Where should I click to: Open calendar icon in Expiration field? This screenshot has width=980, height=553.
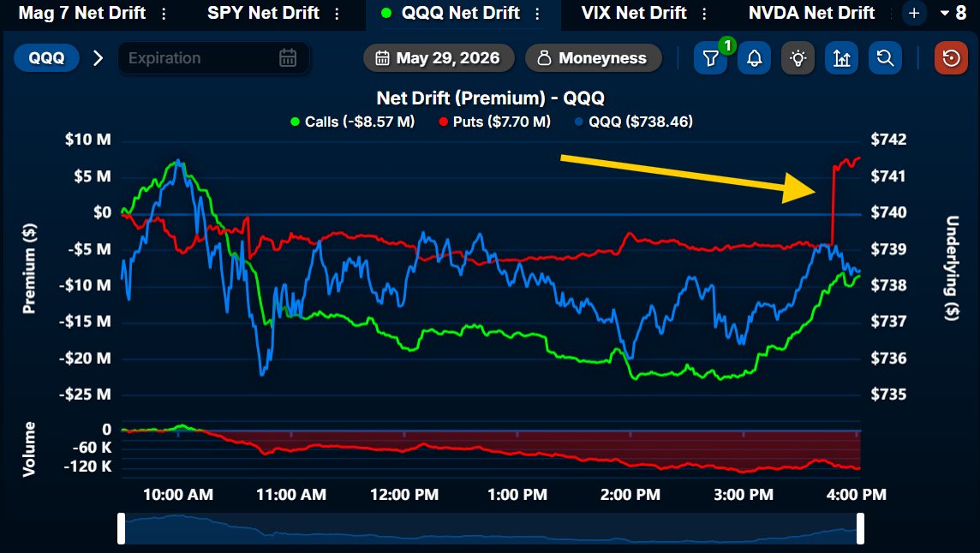[x=288, y=58]
